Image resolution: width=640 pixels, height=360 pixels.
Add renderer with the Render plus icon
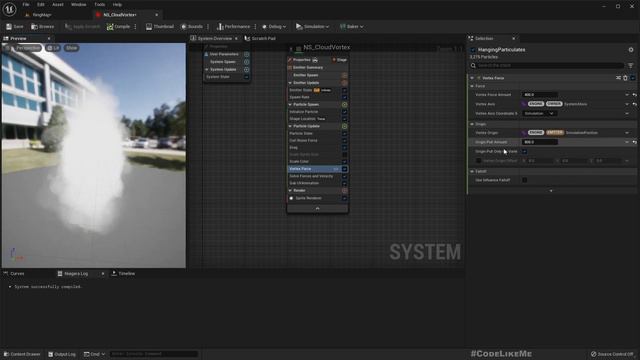coord(344,190)
